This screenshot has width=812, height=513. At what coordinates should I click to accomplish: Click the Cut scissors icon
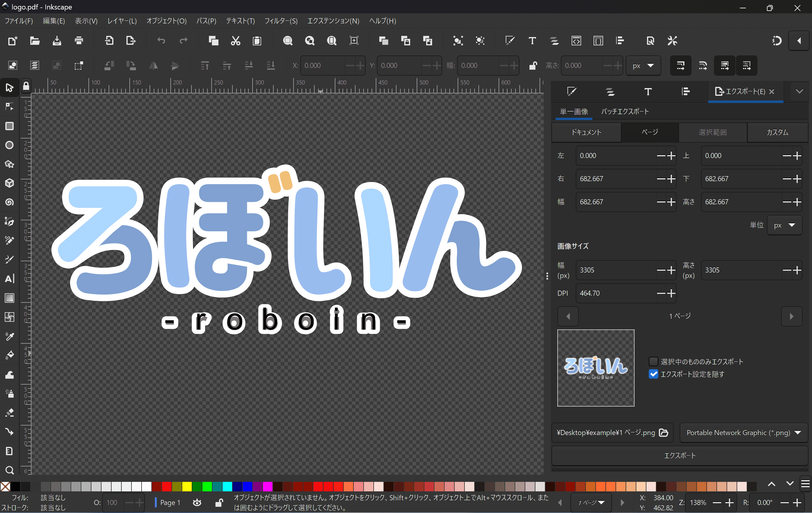[235, 41]
